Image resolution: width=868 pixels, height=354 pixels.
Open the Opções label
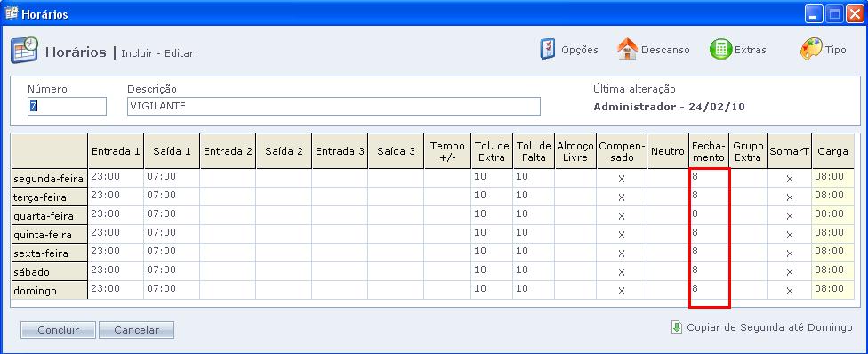[x=580, y=50]
